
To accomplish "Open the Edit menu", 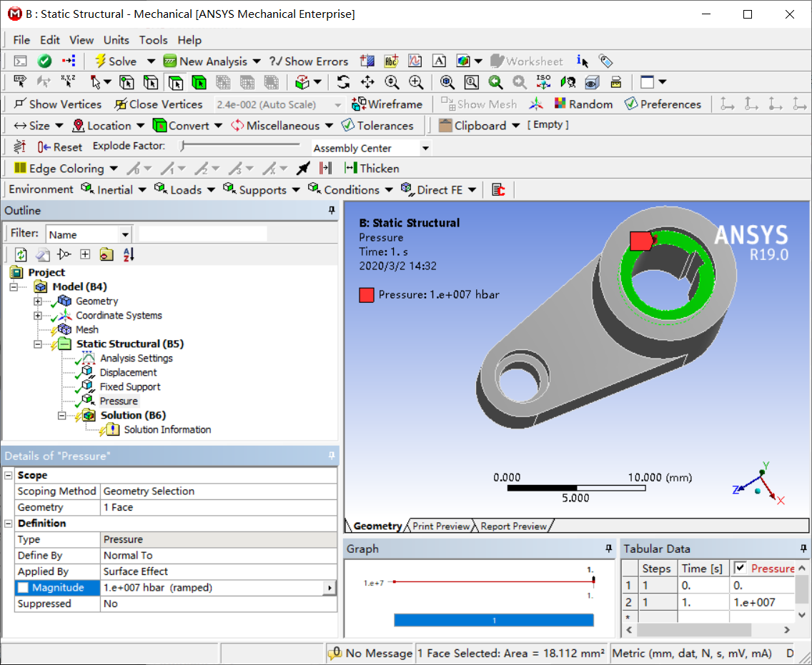I will (x=50, y=40).
